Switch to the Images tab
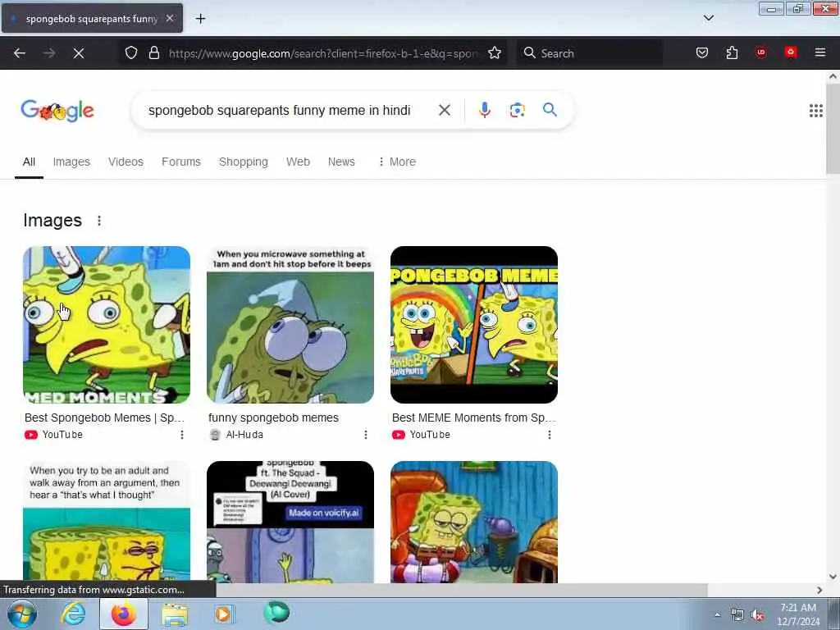Viewport: 840px width, 630px height. 71,162
